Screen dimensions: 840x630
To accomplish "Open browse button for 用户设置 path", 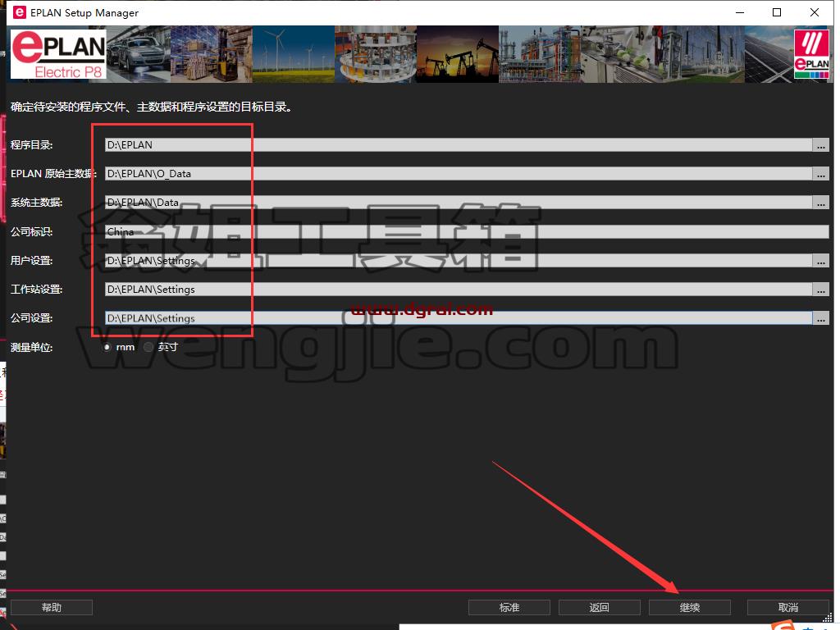I will [x=820, y=260].
